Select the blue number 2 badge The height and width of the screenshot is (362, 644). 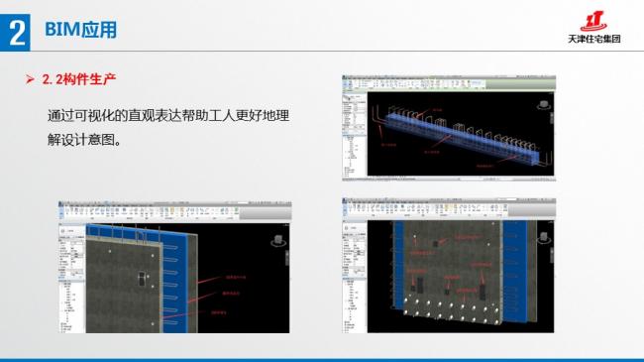click(x=15, y=33)
